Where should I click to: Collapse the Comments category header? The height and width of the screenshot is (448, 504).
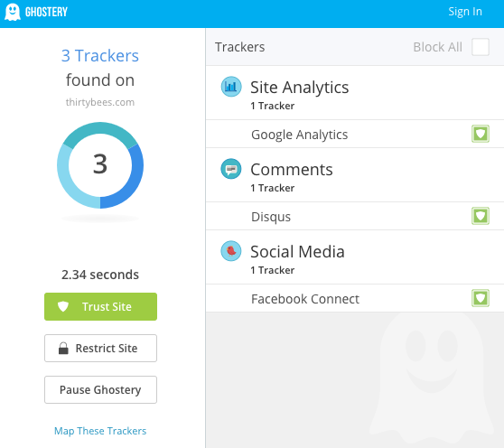pyautogui.click(x=355, y=175)
